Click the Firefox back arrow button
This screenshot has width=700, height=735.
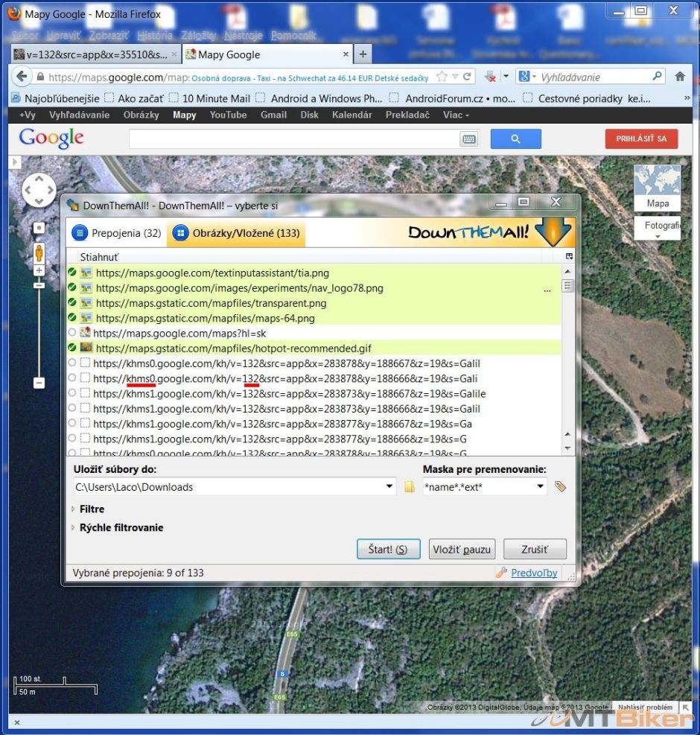click(22, 77)
